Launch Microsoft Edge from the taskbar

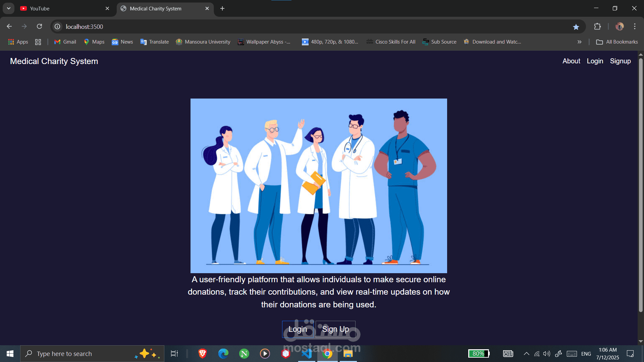coord(223,354)
